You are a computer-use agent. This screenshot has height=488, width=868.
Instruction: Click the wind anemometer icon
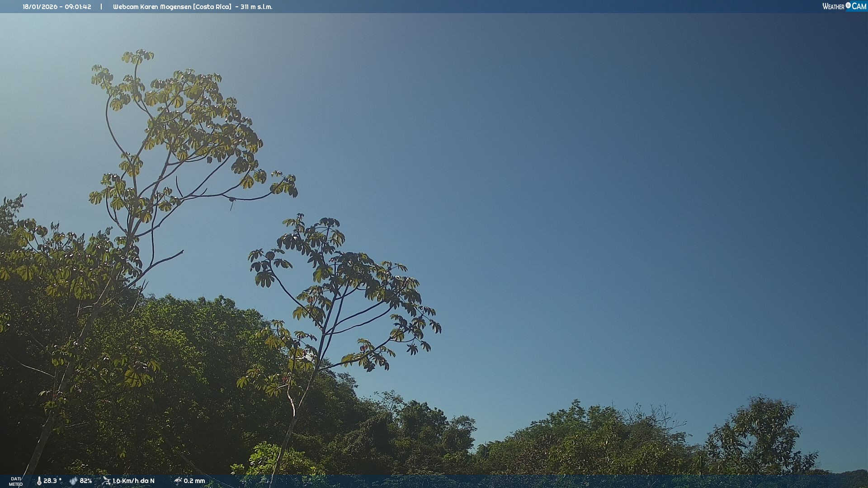pos(106,481)
